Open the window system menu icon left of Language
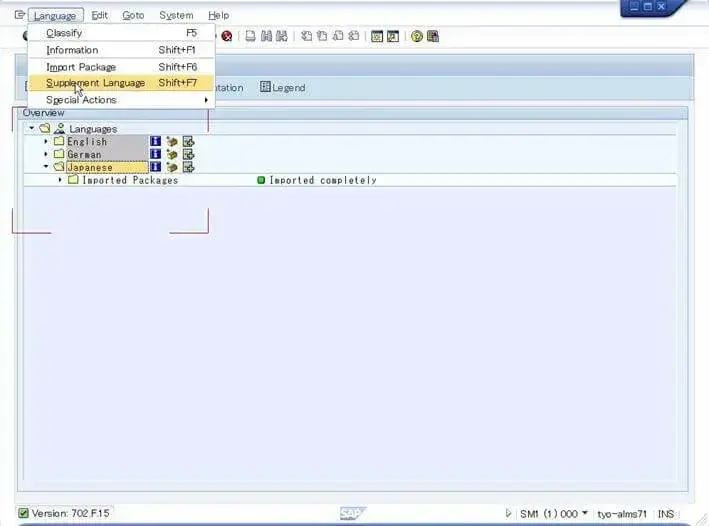This screenshot has height=526, width=709. [19, 15]
